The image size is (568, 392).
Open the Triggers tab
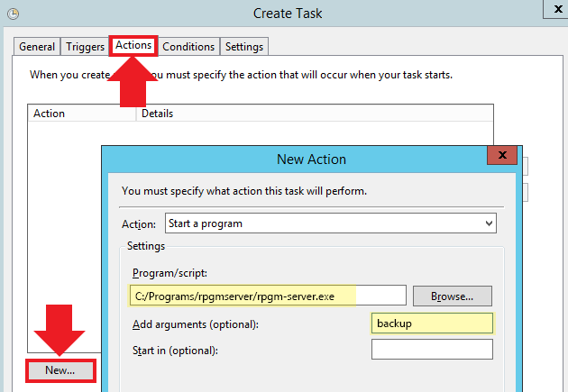[84, 47]
